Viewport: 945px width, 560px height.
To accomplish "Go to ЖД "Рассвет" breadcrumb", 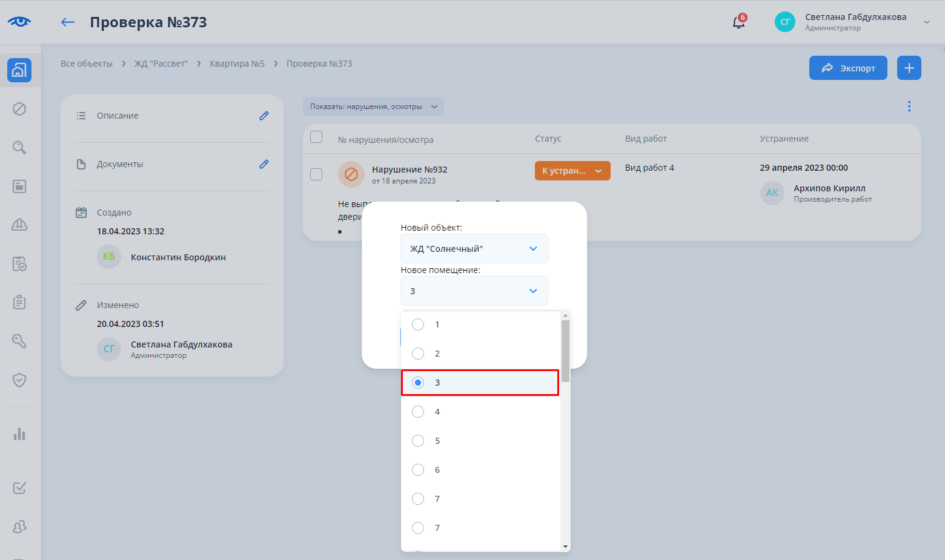I will tap(161, 64).
